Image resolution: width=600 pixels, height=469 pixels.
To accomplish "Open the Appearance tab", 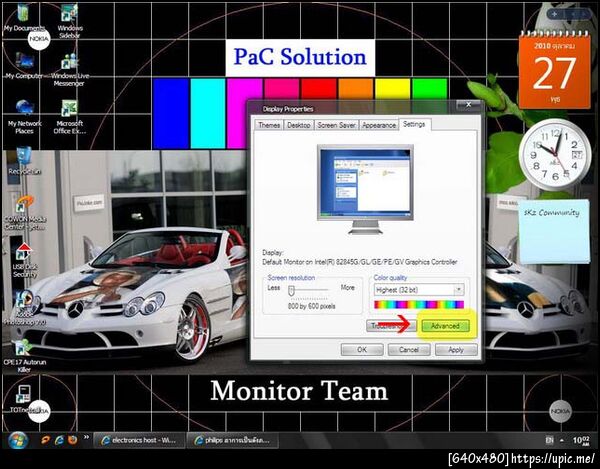I will pos(379,125).
